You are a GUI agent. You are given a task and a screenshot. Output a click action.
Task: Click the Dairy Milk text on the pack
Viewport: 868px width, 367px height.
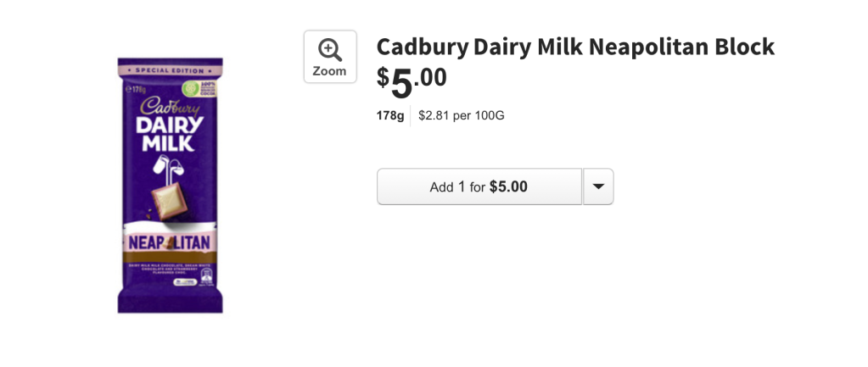click(170, 134)
